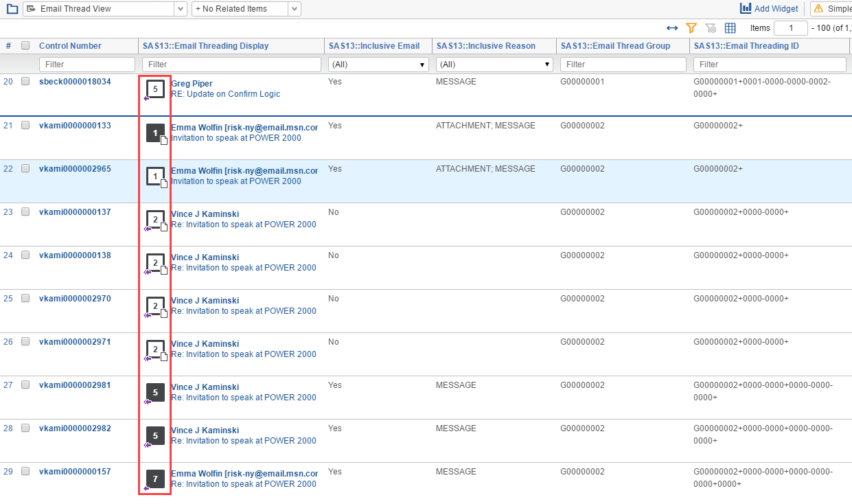Click thread icon for vkami0000002970
The height and width of the screenshot is (504, 852).
(x=156, y=307)
